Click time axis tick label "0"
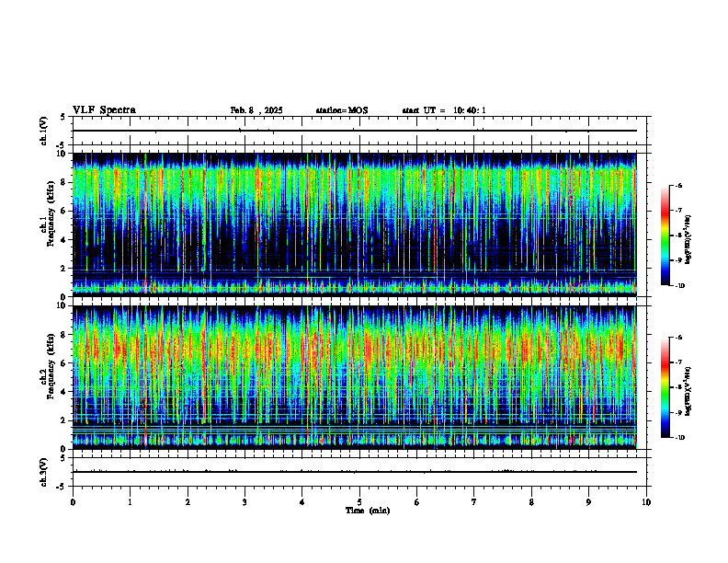 click(73, 502)
